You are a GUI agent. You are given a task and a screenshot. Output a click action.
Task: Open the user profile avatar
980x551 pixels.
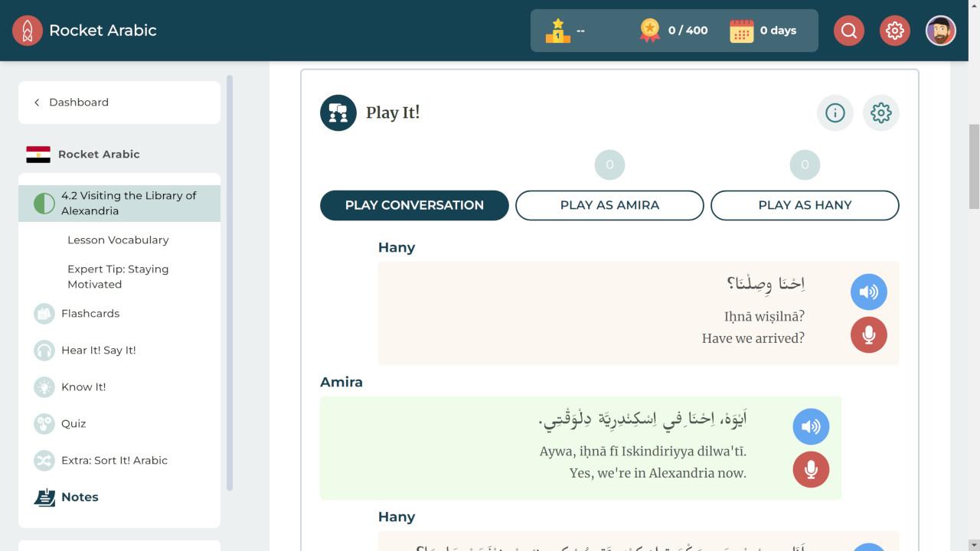pos(941,31)
